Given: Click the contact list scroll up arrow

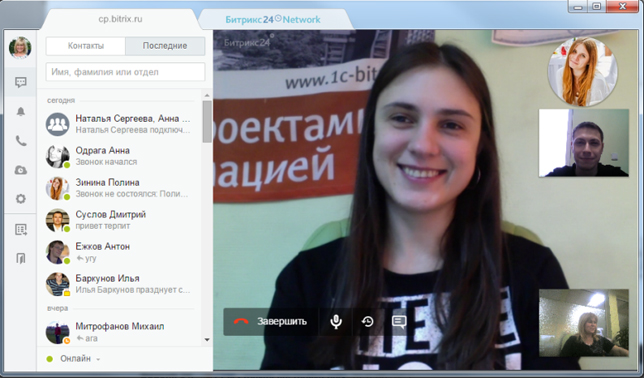Looking at the screenshot, I should coord(207,96).
